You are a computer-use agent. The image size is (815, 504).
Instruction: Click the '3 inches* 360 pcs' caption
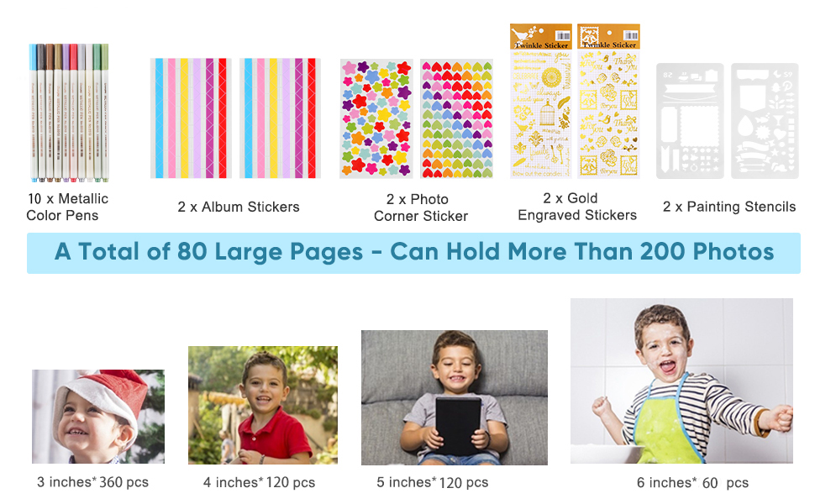(92, 482)
